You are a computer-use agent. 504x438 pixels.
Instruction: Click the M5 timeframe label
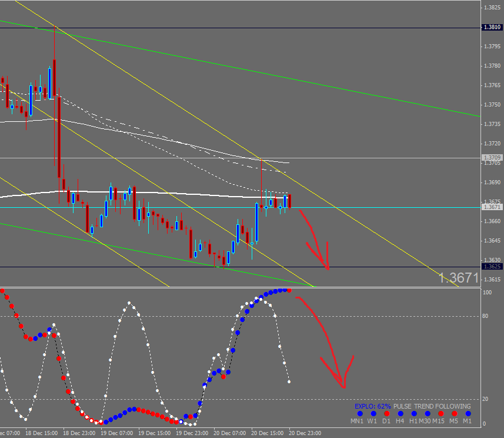(453, 421)
